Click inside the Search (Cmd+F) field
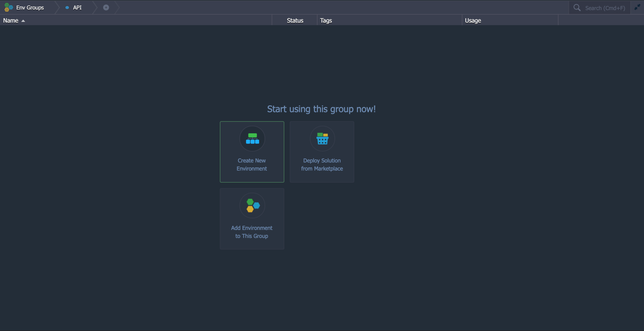The height and width of the screenshot is (331, 644). point(604,7)
